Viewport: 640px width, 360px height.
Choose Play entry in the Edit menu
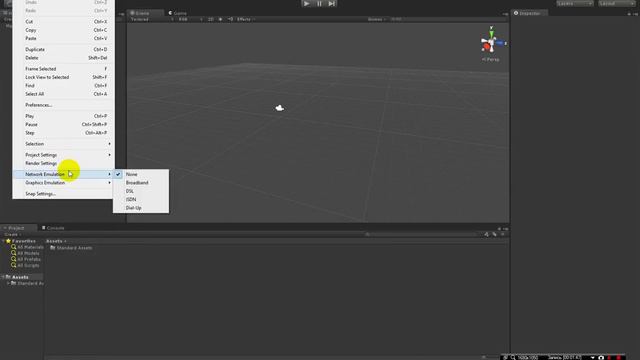click(63, 116)
